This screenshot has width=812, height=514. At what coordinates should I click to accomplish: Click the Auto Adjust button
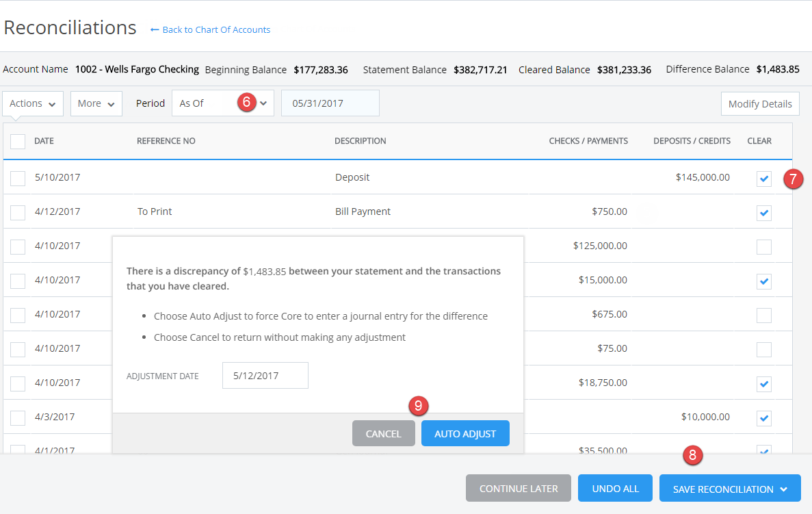(465, 434)
